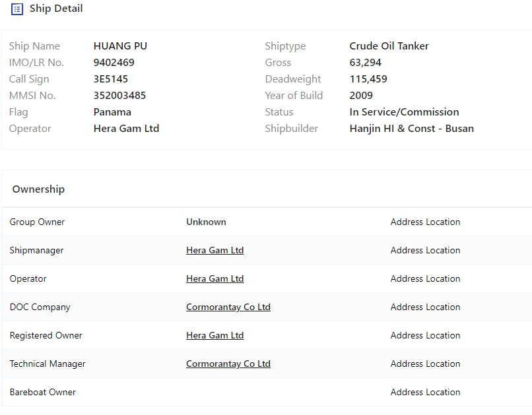Click the Ship Detail heading text

(x=56, y=9)
